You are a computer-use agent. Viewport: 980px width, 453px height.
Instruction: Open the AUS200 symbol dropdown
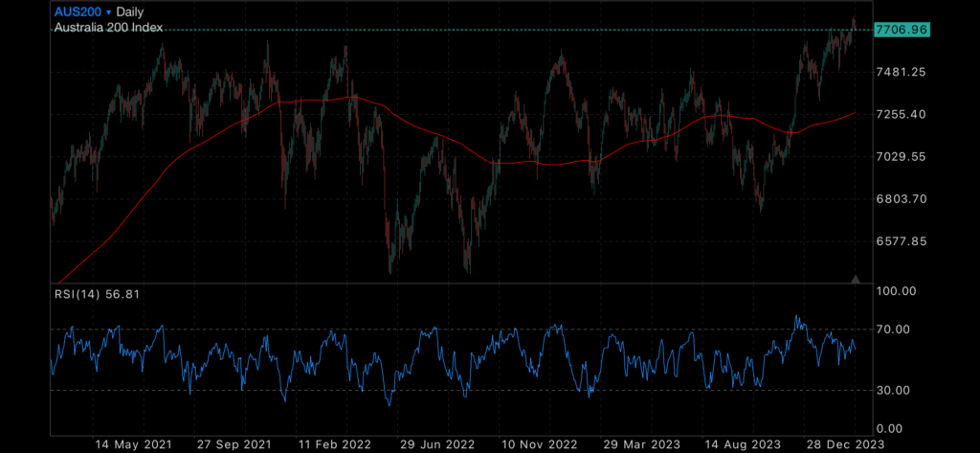click(x=82, y=11)
